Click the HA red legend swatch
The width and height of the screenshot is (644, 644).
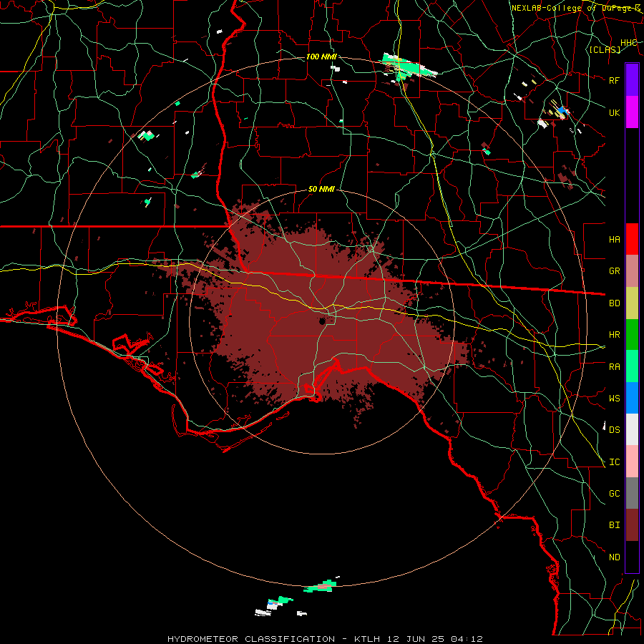pyautogui.click(x=632, y=239)
